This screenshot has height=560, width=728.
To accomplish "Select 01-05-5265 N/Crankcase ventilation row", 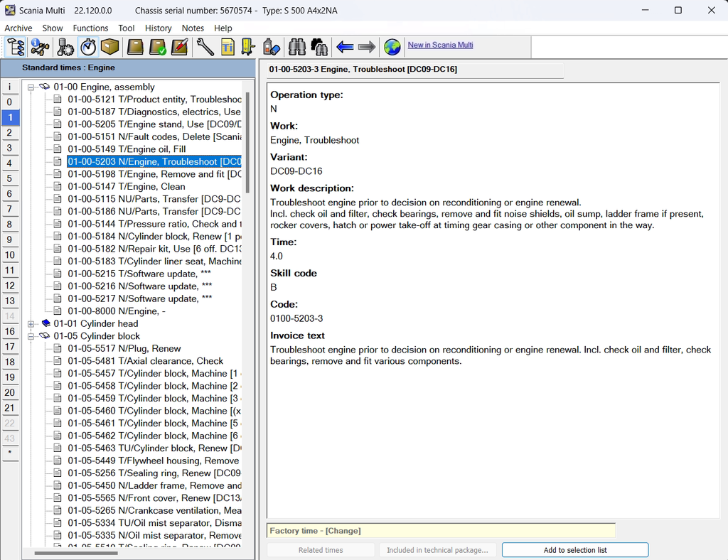I will coord(154,510).
